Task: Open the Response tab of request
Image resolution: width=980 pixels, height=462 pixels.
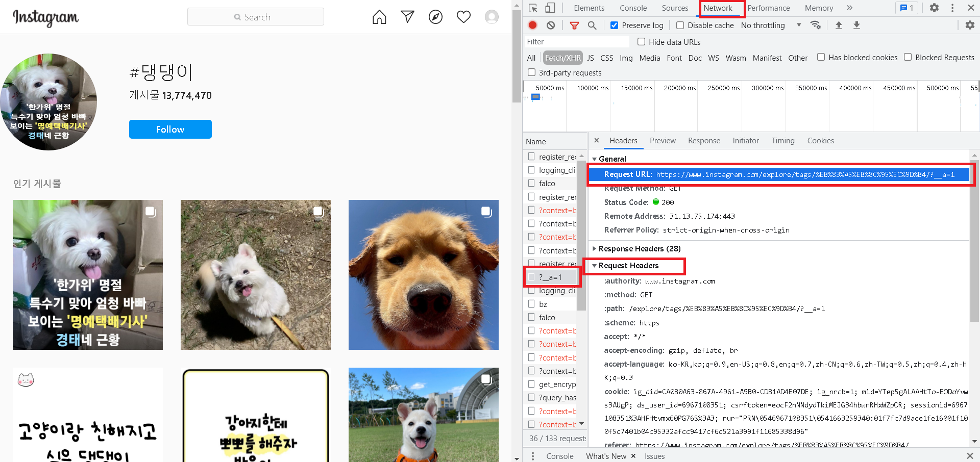Action: [x=704, y=140]
